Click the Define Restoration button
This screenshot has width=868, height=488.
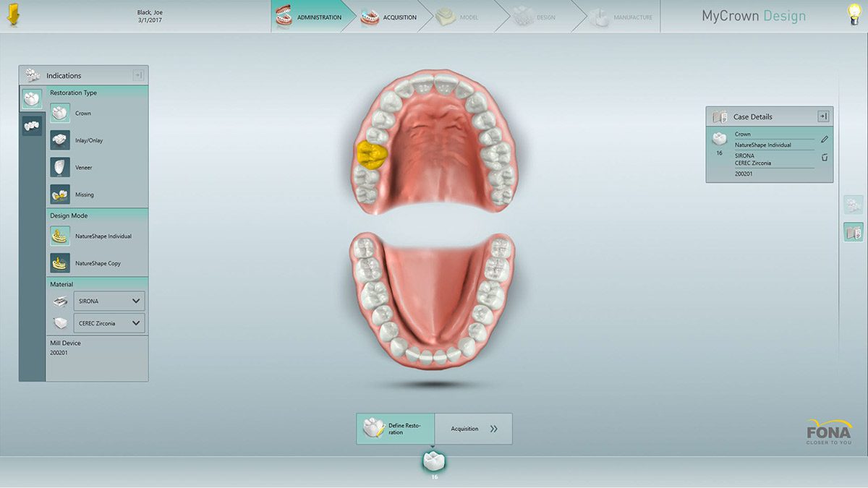tap(395, 428)
